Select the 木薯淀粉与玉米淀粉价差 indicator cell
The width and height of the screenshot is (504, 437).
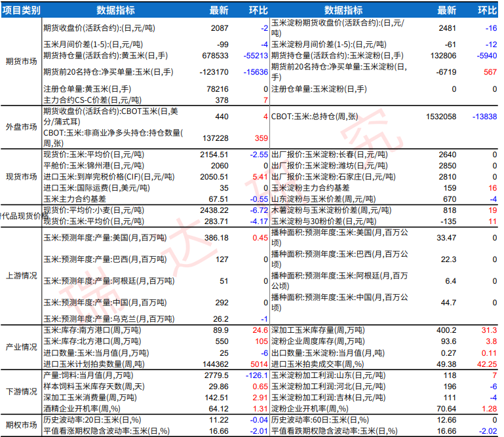click(332, 210)
